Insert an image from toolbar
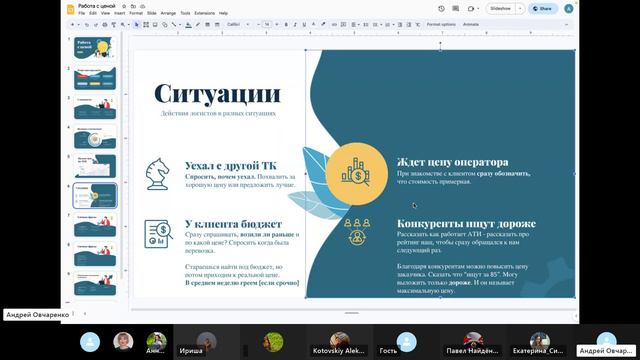The height and width of the screenshot is (360, 640). click(155, 24)
